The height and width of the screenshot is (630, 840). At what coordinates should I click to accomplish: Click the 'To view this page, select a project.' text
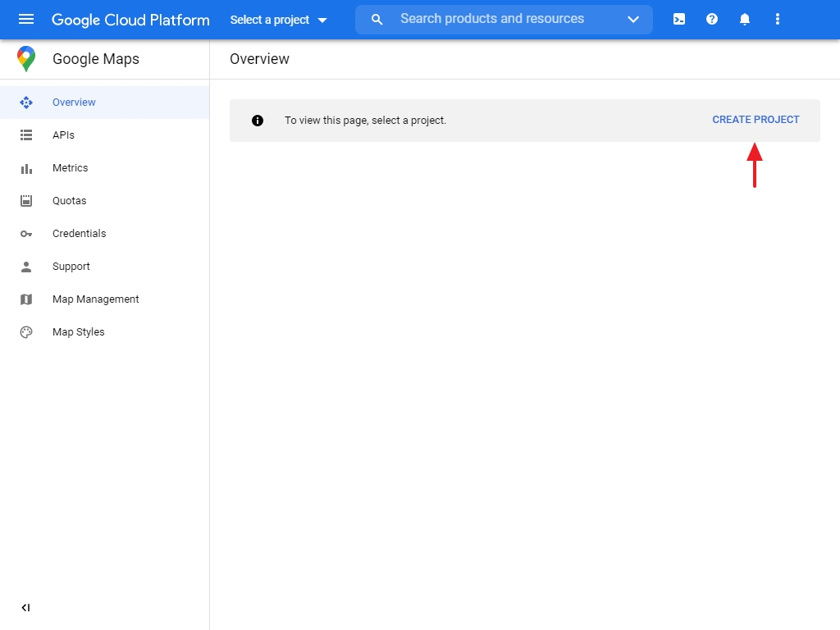click(x=365, y=121)
